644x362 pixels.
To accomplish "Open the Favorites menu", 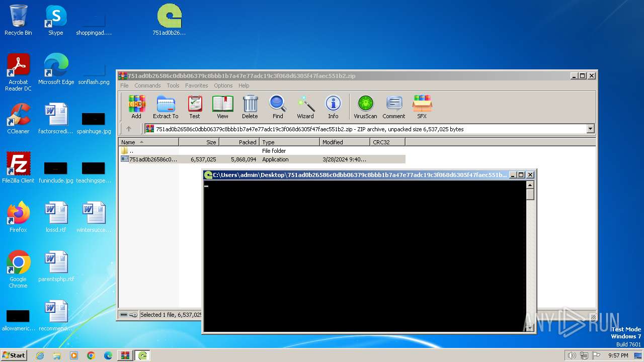I will click(196, 85).
